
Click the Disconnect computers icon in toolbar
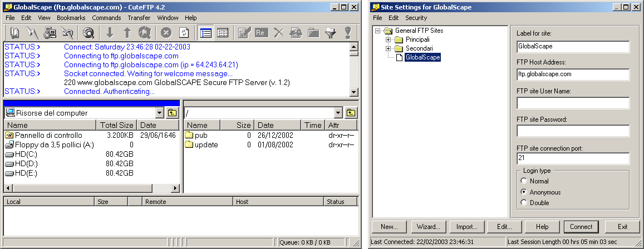click(x=50, y=32)
